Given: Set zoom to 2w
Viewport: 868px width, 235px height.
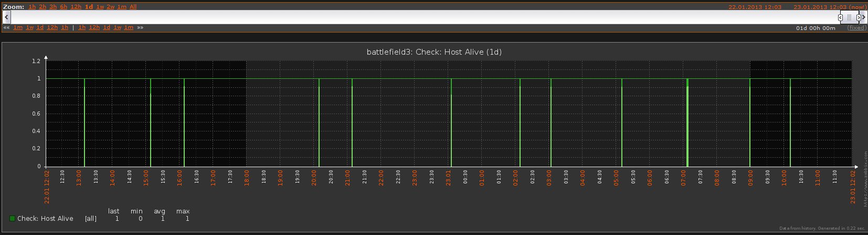Looking at the screenshot, I should [111, 7].
